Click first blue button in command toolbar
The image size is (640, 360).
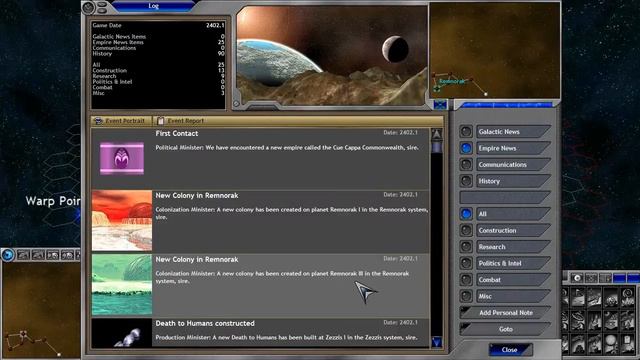click(619, 278)
